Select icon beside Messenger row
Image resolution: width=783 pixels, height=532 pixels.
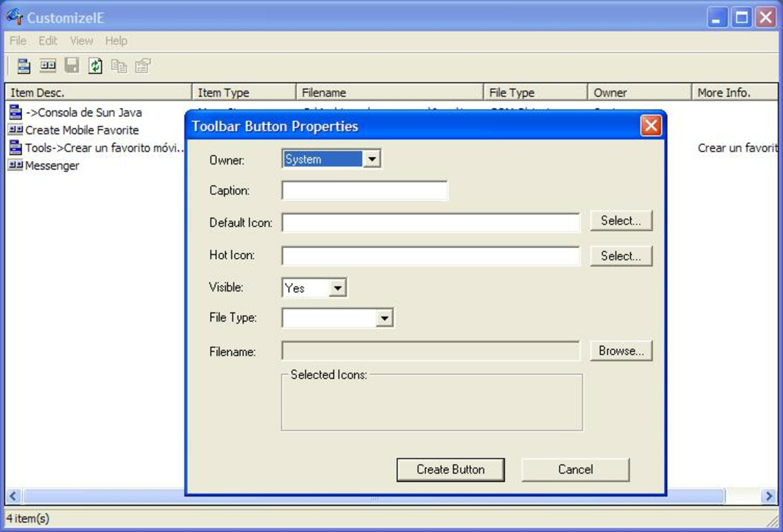coord(15,165)
